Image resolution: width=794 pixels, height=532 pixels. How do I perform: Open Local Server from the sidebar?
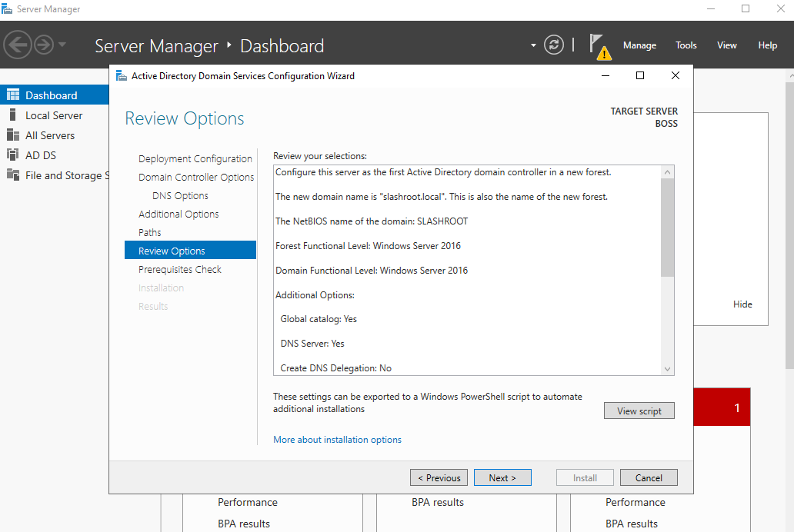pyautogui.click(x=53, y=115)
